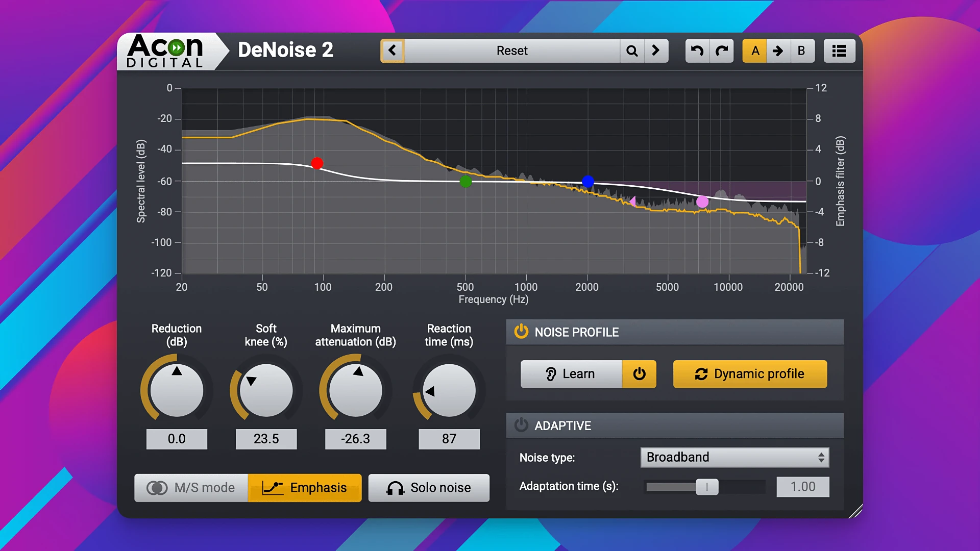980x551 pixels.
Task: Select the A settings slot
Action: pyautogui.click(x=755, y=51)
